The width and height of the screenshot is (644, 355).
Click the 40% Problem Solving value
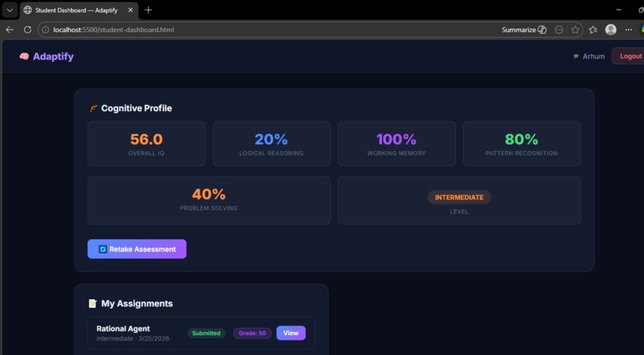coord(209,194)
